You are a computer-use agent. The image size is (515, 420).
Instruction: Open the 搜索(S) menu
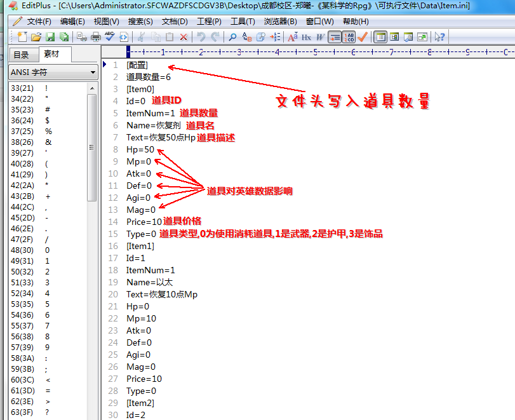(140, 22)
